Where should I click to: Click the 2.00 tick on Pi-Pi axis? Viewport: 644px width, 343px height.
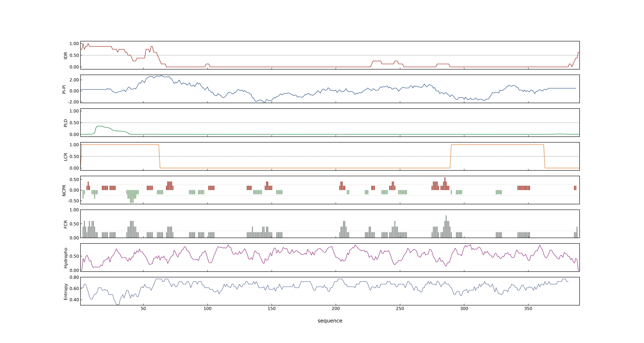tap(74, 80)
